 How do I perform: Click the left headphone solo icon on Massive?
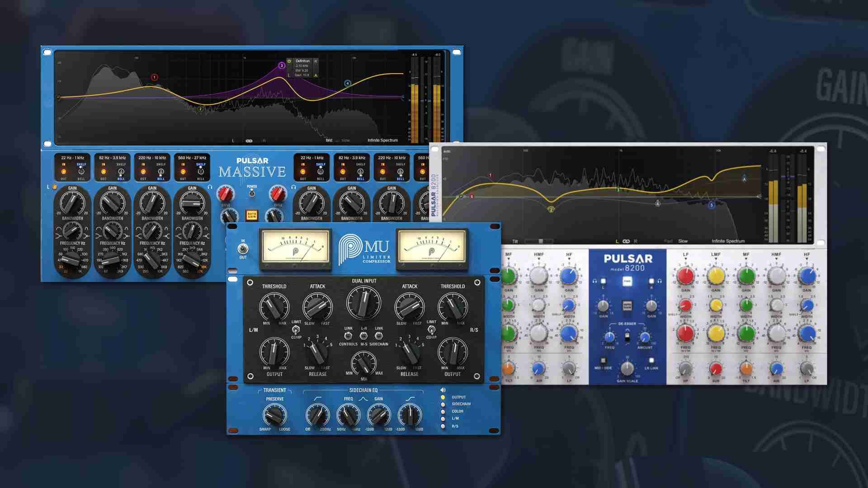coord(210,187)
